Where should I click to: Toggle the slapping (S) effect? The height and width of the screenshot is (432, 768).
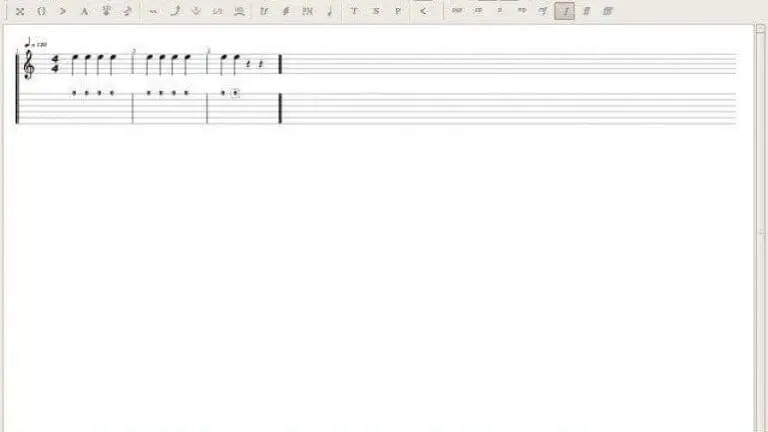click(x=376, y=11)
